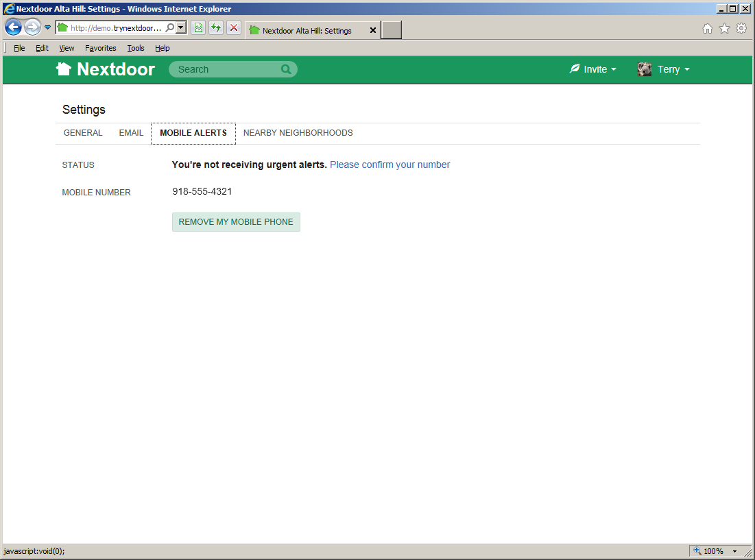The image size is (755, 560).
Task: Open the IE Tools gear icon
Action: [741, 29]
